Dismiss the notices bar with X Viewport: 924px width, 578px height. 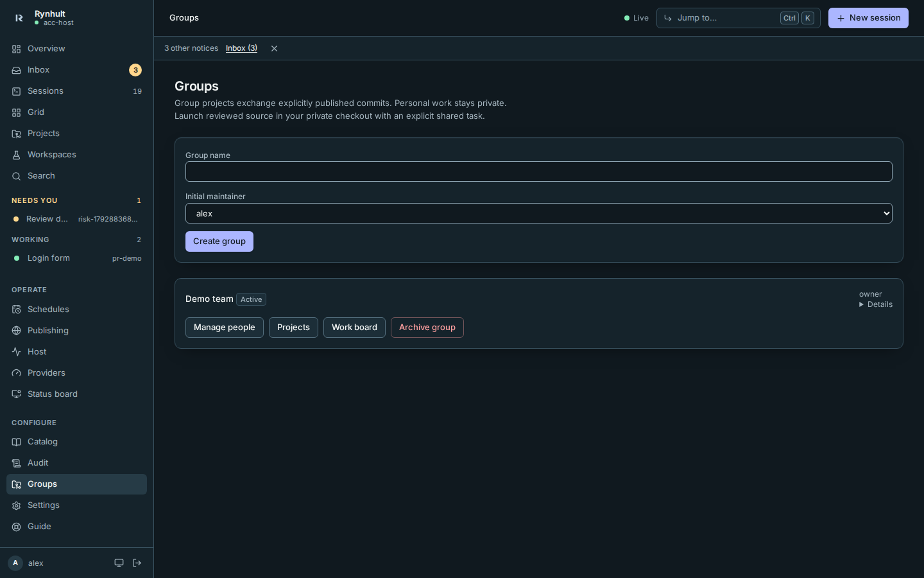(274, 48)
